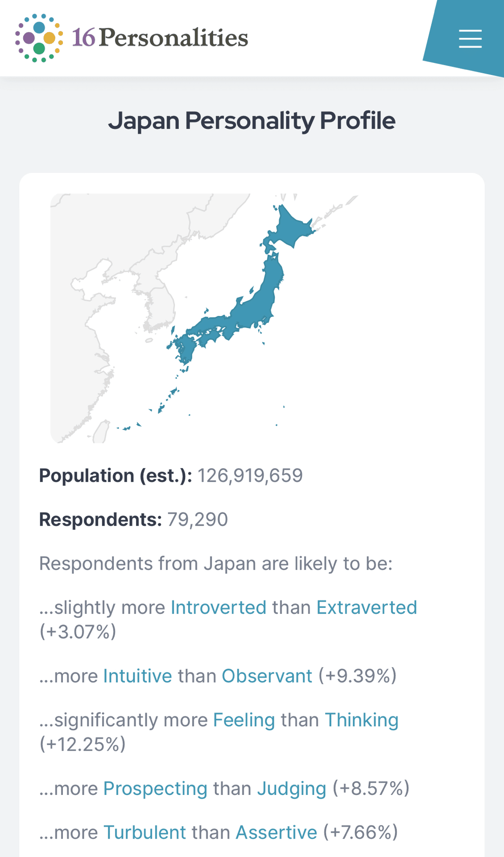Click the colorful dotted circle logo
Image resolution: width=504 pixels, height=857 pixels.
[39, 38]
